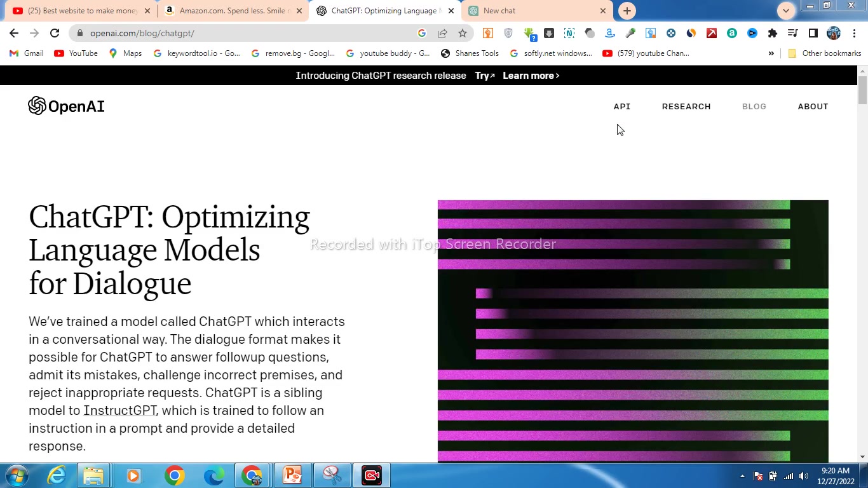Screen dimensions: 868x488
Task: Click the address bar URL field
Action: [248, 33]
